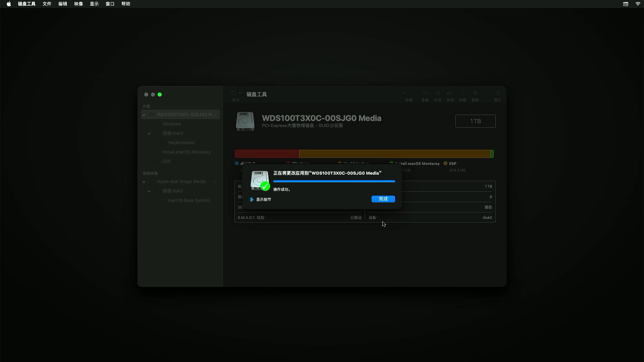
Task: Click the 完成 button in dialog
Action: pos(383,199)
